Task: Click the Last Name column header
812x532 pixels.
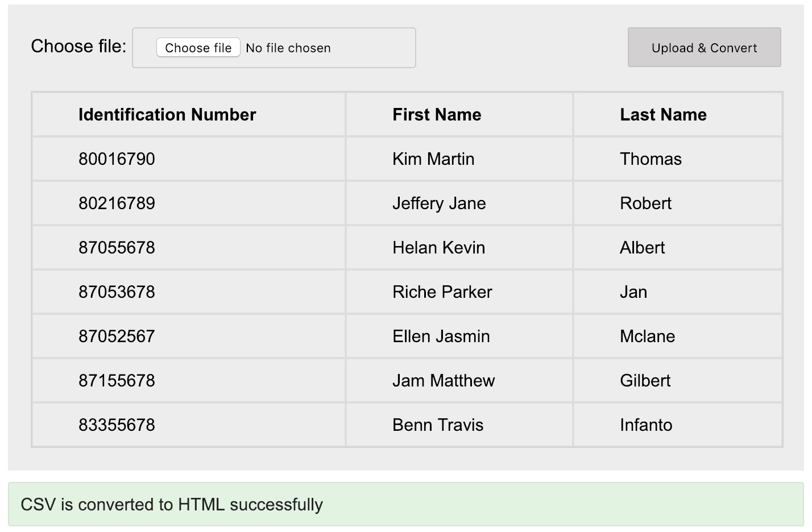Action: click(663, 115)
